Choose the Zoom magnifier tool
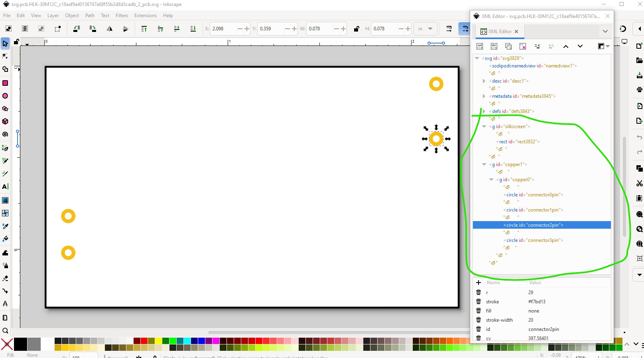Screen dimensions: 644x358 coord(5,330)
